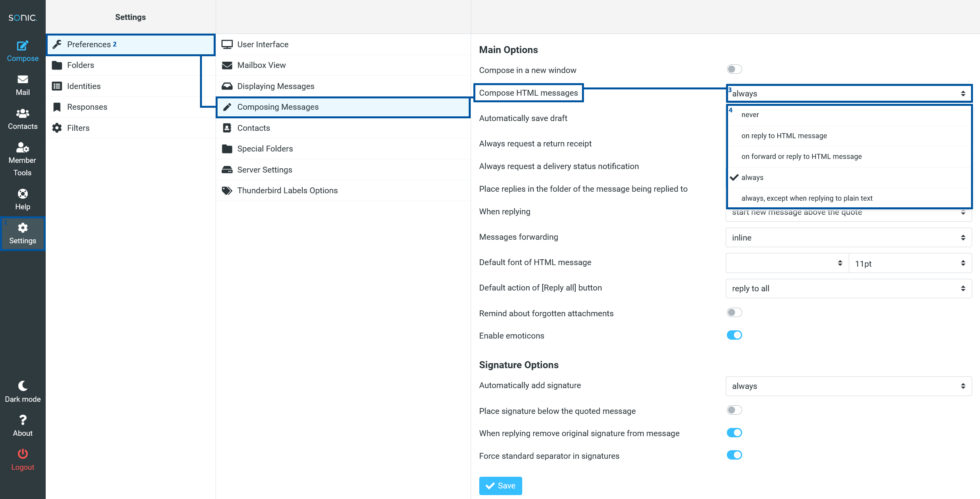This screenshot has height=499, width=980.
Task: Click the 'Main Options' heading
Action: click(x=508, y=50)
